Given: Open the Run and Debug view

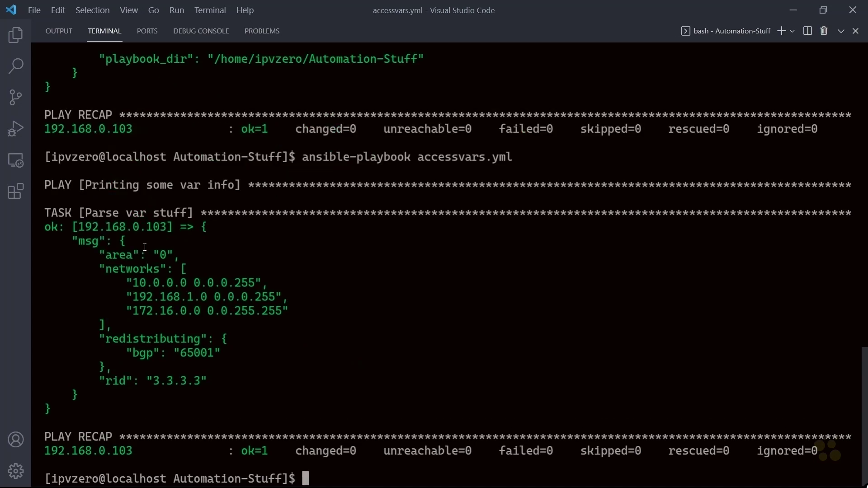Looking at the screenshot, I should click(x=16, y=129).
